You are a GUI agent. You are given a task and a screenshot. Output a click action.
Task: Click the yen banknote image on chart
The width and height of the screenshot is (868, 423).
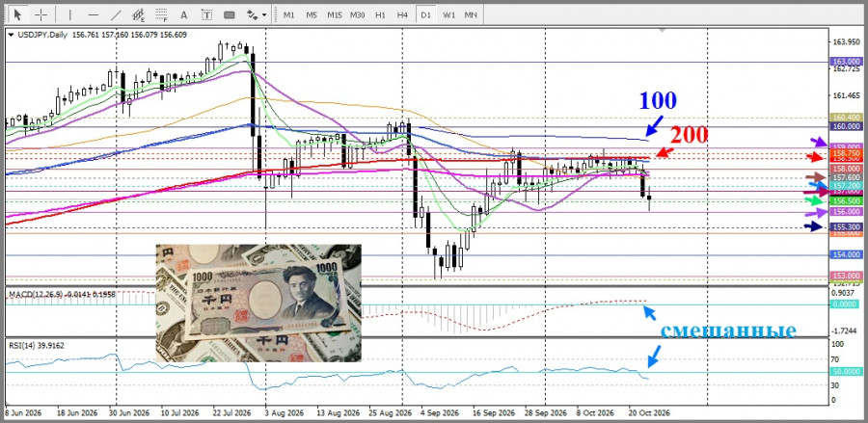(x=258, y=303)
